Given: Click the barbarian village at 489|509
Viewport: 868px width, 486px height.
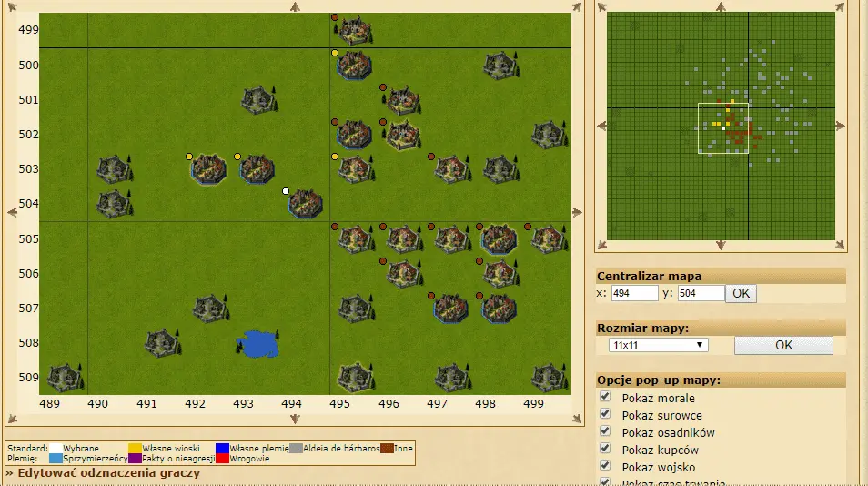Looking at the screenshot, I should coord(66,377).
